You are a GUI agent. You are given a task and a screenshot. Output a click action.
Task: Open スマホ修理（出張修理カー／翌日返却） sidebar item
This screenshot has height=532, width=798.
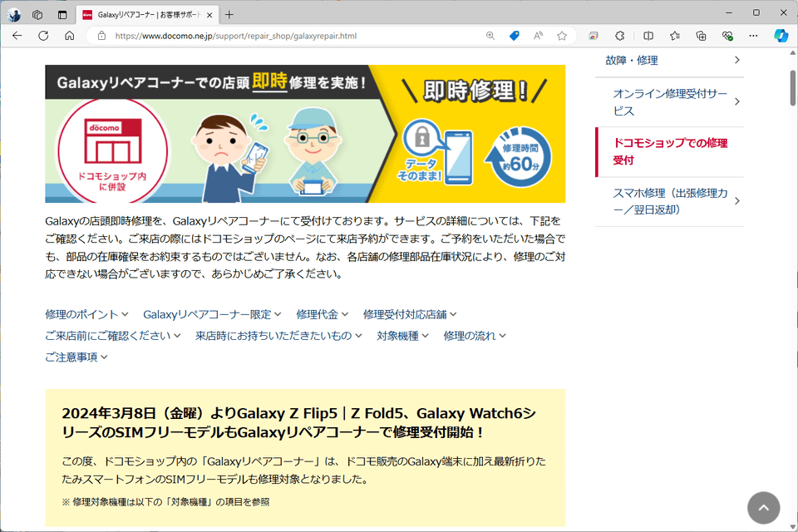point(670,201)
